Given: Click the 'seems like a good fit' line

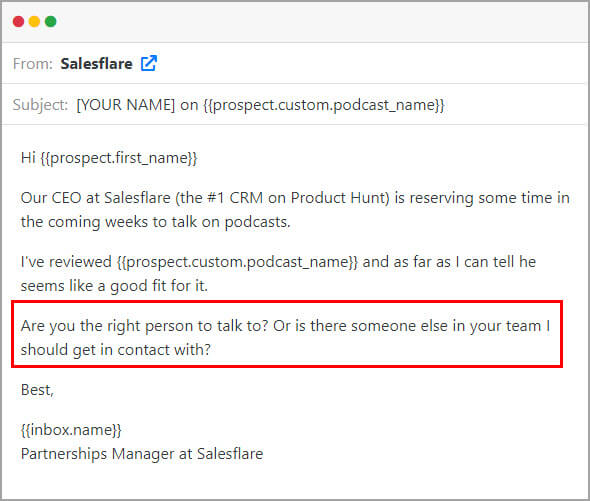Looking at the screenshot, I should pos(114,286).
